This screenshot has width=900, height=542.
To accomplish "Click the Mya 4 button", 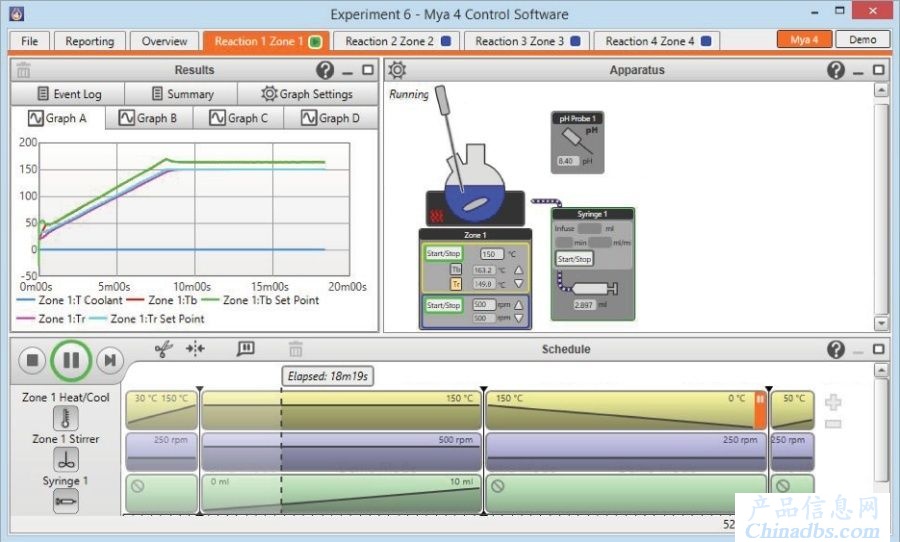I will click(804, 40).
